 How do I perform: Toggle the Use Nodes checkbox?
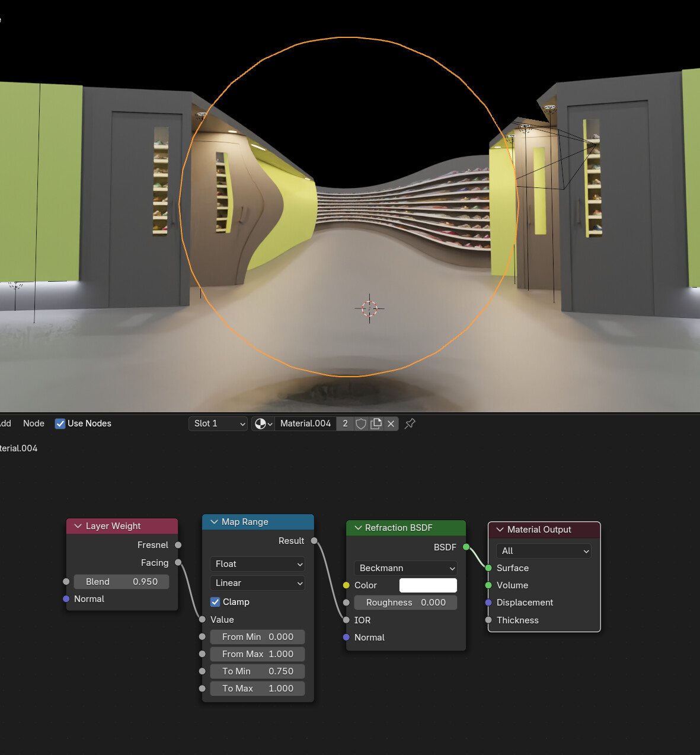[60, 423]
